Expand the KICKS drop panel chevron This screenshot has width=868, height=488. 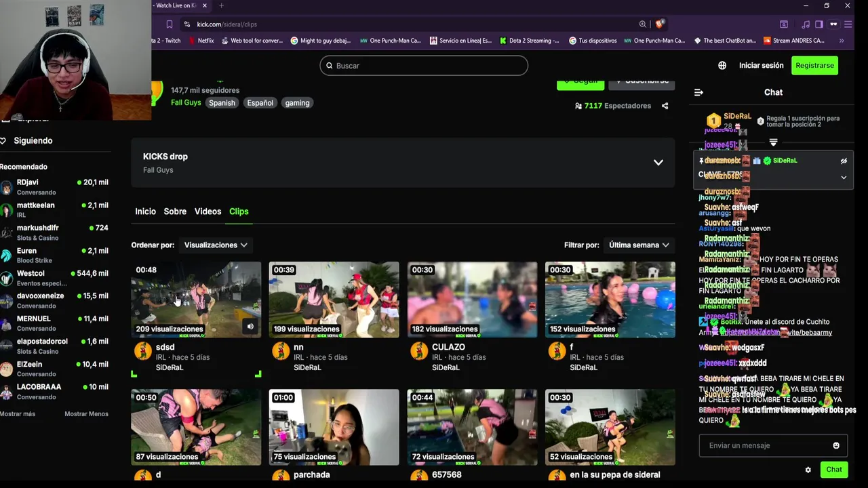658,163
